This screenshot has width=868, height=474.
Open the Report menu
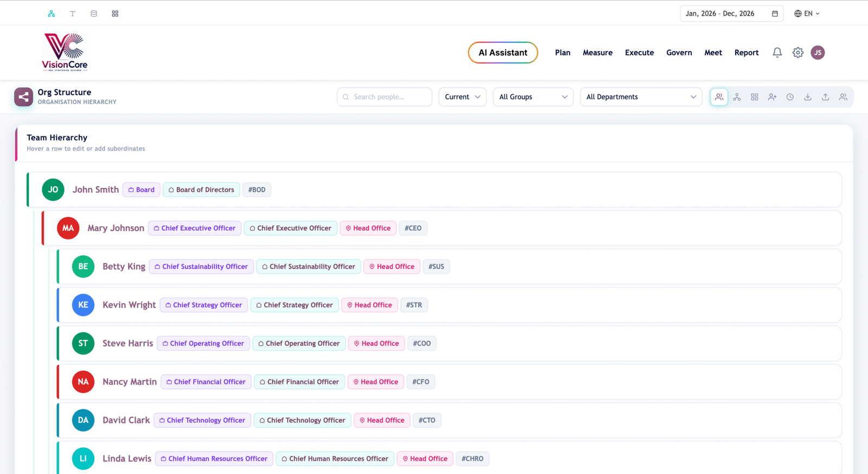pos(746,53)
